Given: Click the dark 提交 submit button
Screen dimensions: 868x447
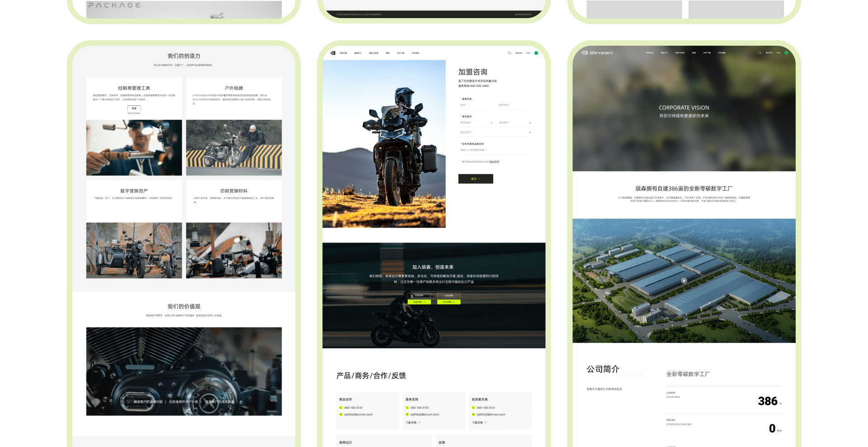Looking at the screenshot, I should coord(476,179).
